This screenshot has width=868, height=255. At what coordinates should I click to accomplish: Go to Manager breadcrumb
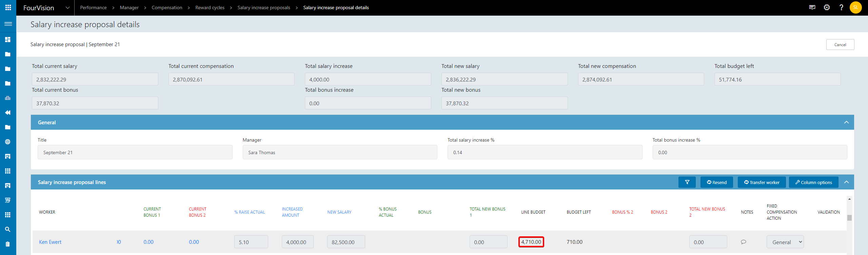[x=129, y=7]
